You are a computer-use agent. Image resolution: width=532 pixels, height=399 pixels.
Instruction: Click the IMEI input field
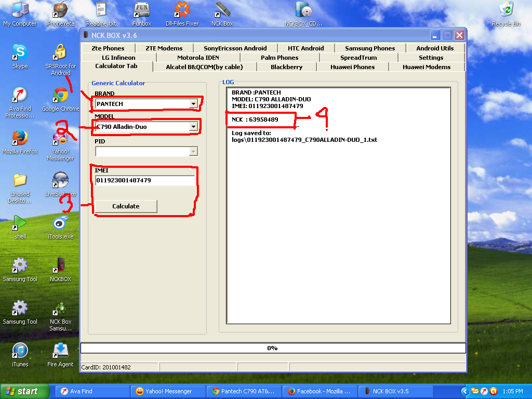pos(144,181)
